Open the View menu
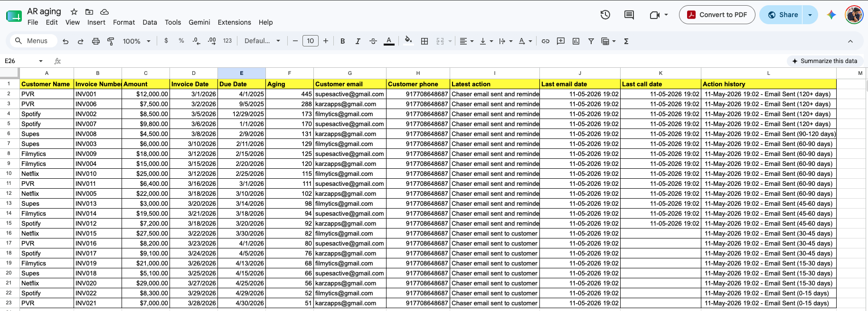This screenshot has height=311, width=868. click(x=73, y=22)
